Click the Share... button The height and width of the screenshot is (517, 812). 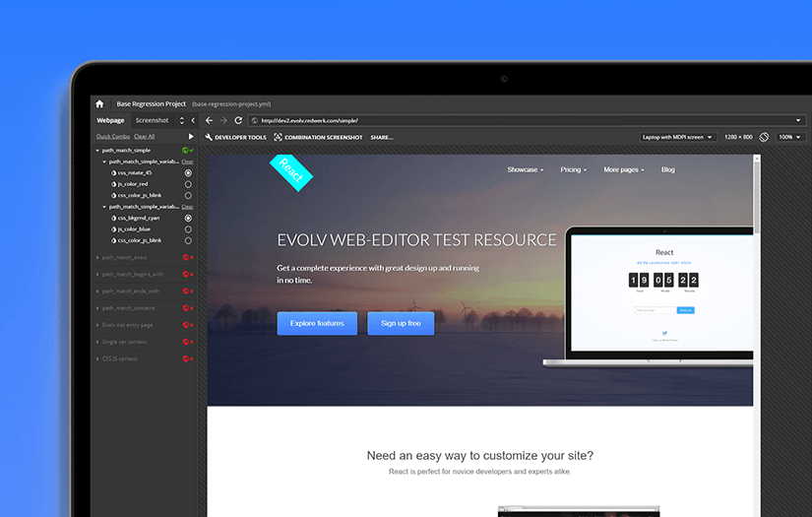[382, 137]
